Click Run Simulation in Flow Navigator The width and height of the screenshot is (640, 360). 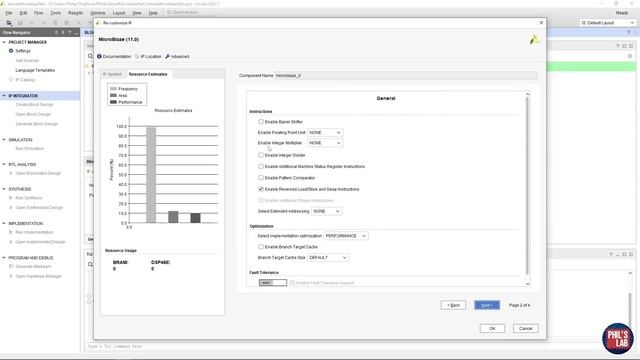29,149
